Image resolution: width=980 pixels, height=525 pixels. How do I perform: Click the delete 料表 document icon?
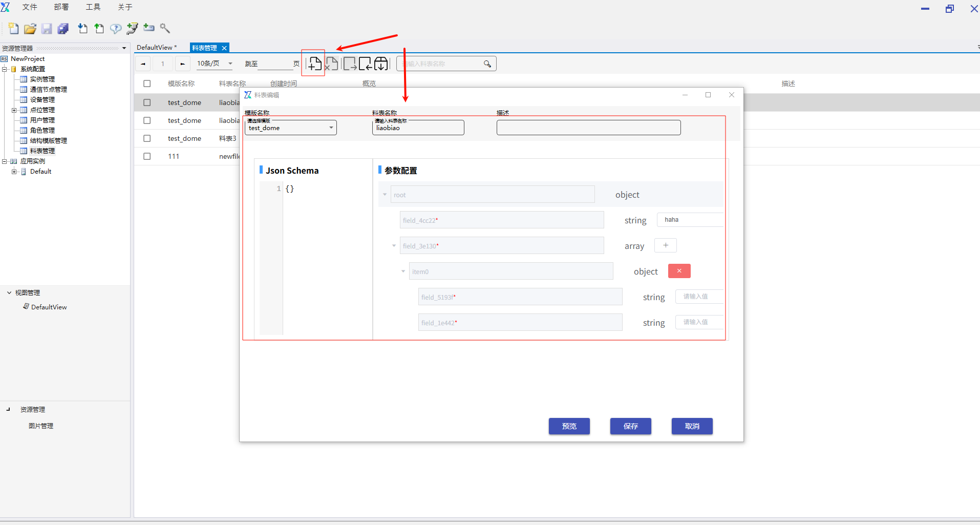click(x=331, y=64)
